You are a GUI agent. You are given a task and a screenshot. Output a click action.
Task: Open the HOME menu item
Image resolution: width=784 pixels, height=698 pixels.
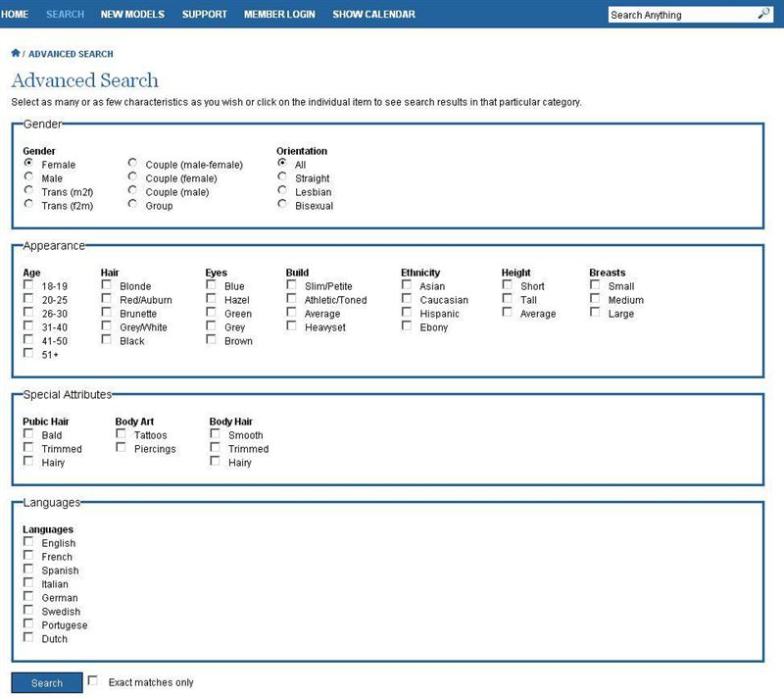(x=15, y=14)
